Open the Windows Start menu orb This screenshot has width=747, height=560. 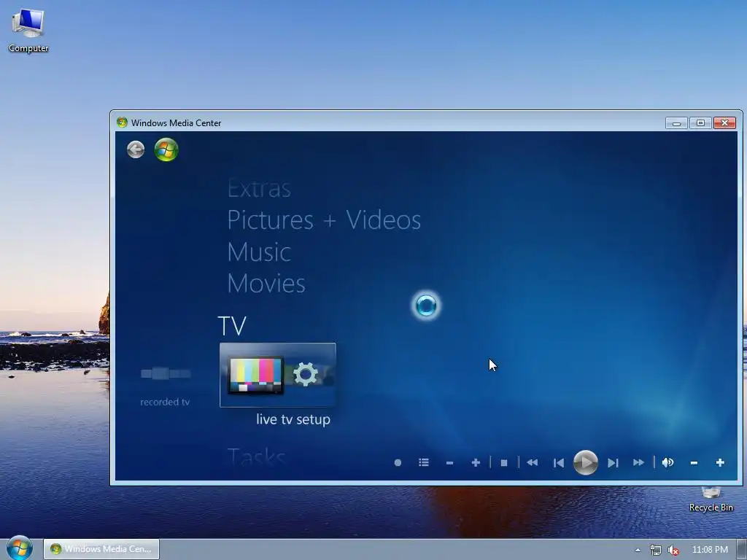pyautogui.click(x=20, y=548)
